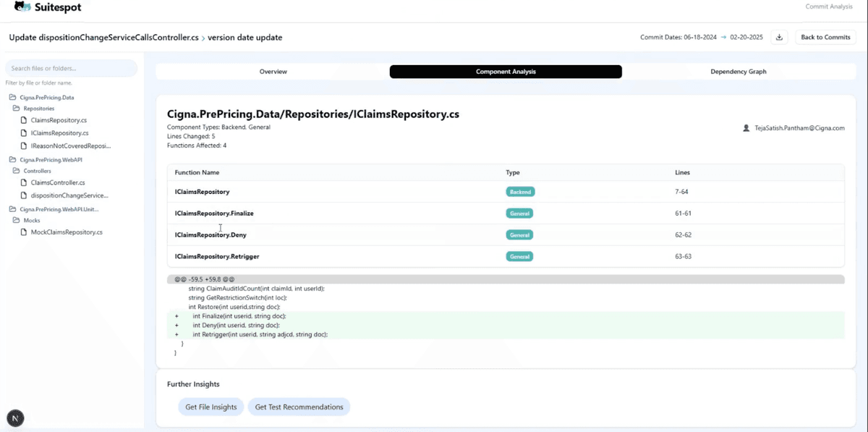Switch to the Overview tab
The width and height of the screenshot is (868, 432).
(x=273, y=72)
